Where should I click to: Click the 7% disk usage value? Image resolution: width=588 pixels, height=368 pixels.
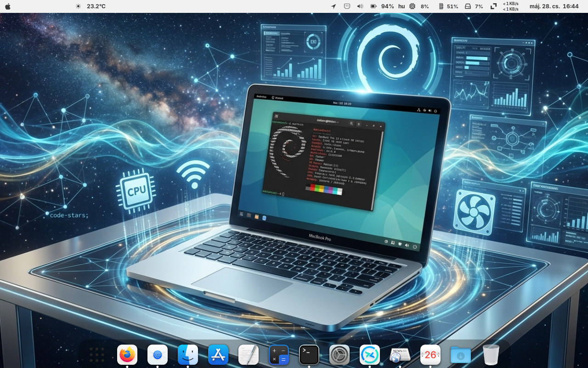tap(479, 6)
